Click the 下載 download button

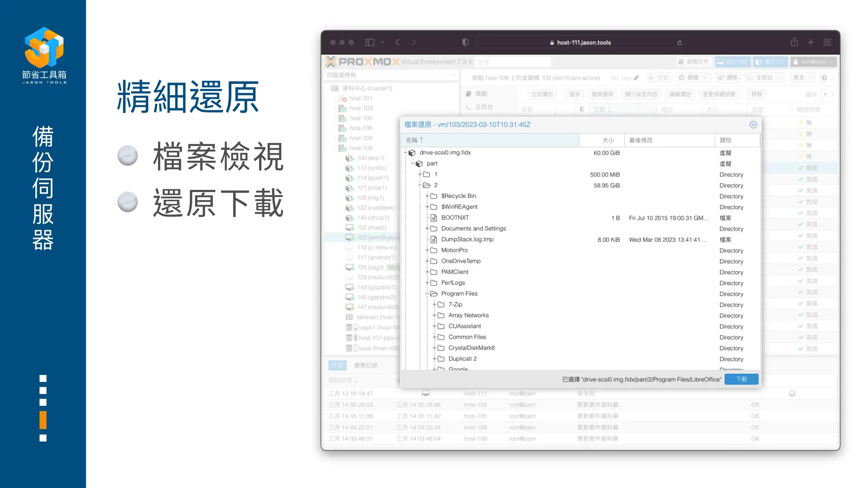741,379
